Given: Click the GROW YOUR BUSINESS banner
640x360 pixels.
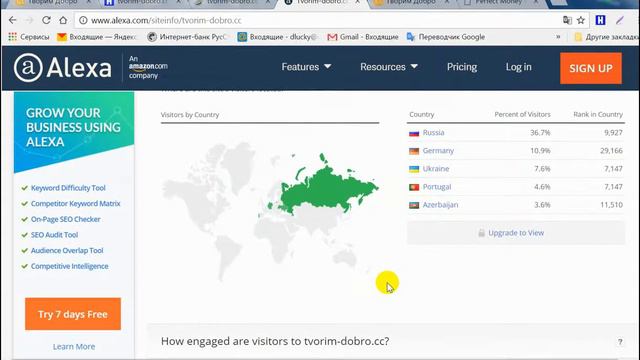Looking at the screenshot, I should pyautogui.click(x=74, y=131).
